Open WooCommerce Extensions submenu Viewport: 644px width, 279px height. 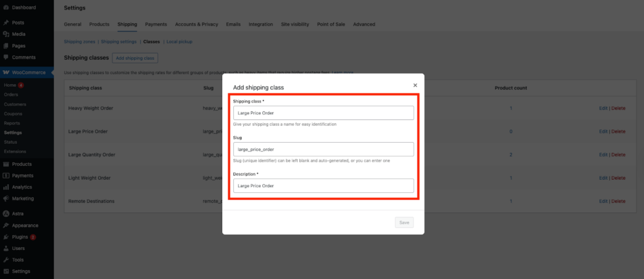click(15, 151)
